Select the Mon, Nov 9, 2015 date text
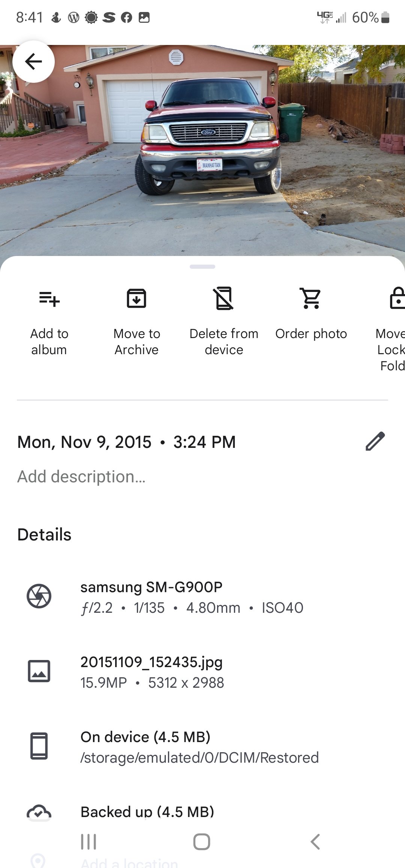 pos(84,442)
